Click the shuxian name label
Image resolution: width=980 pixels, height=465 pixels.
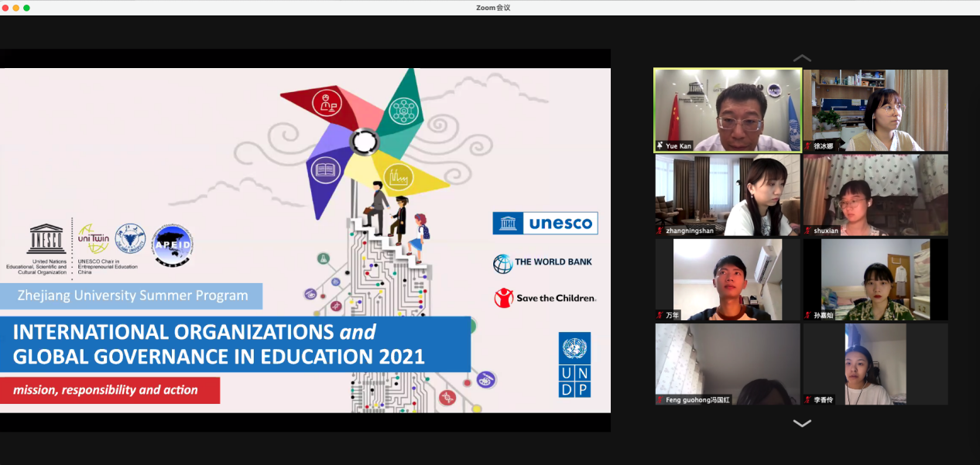826,231
